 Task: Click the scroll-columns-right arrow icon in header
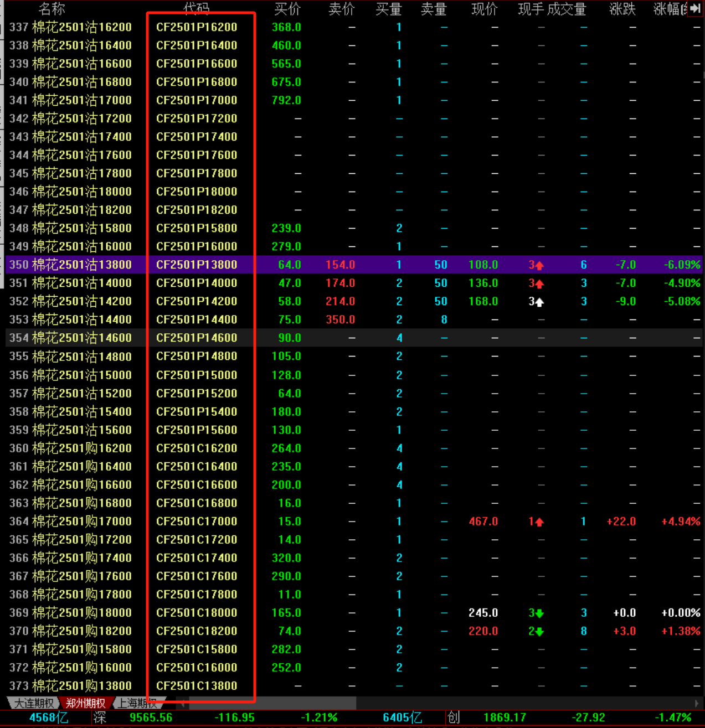695,8
